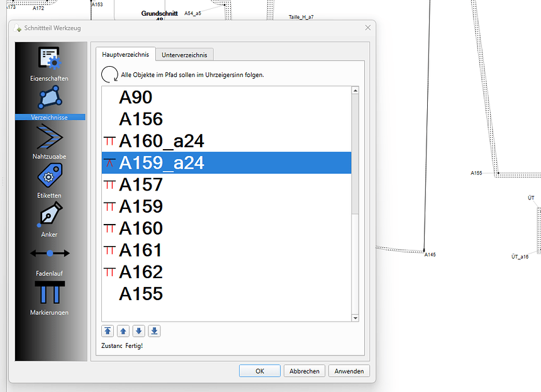The width and height of the screenshot is (541, 392).
Task: Click the list scrollbar up arrow
Action: coord(355,91)
